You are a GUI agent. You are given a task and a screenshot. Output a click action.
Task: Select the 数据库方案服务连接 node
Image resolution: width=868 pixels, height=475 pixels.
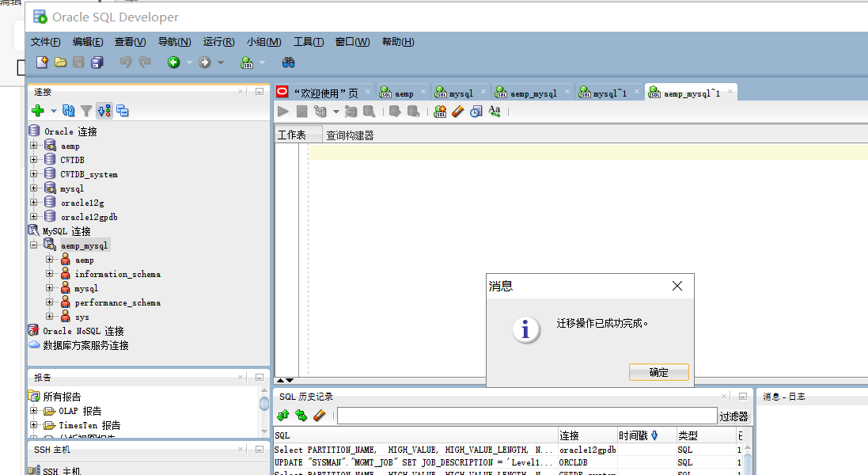pos(85,345)
